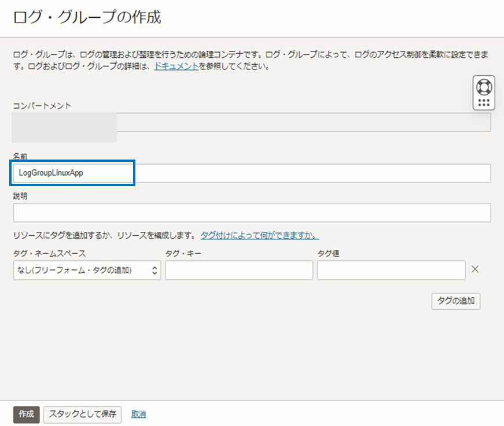Click the コンパートメント selection field
Screen dimensions: 504x426
pos(252,122)
